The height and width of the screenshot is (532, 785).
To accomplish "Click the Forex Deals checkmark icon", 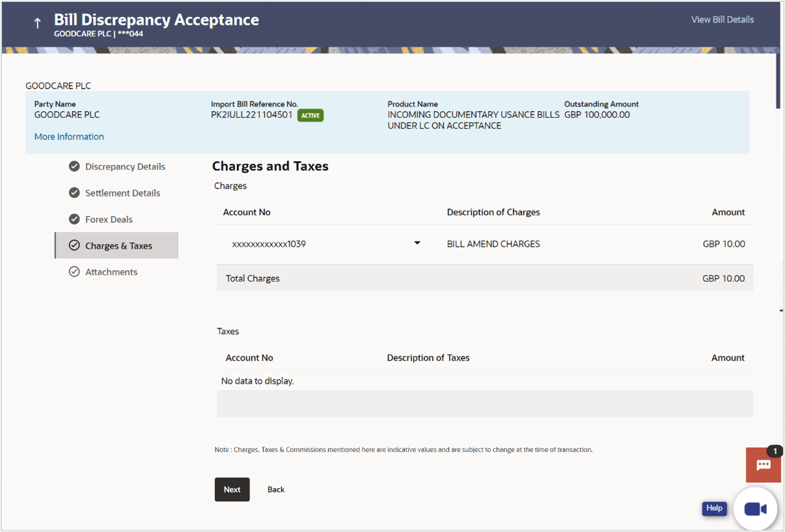I will point(74,219).
